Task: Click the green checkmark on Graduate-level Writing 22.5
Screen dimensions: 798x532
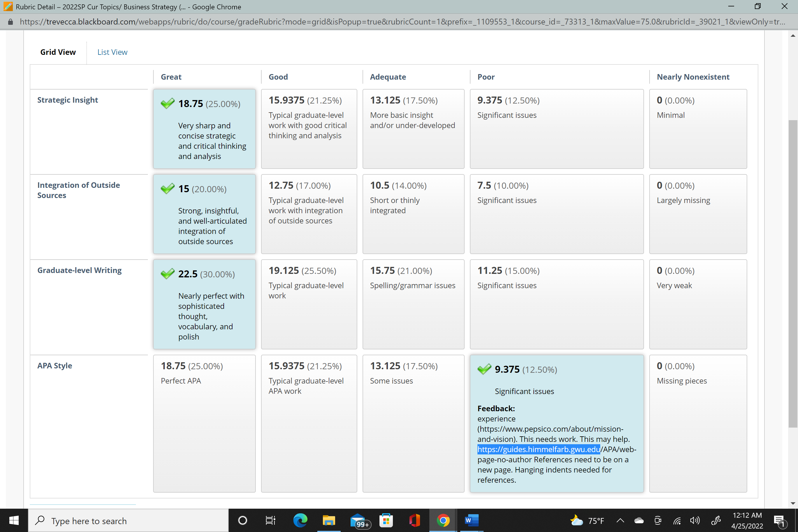Action: pos(168,274)
